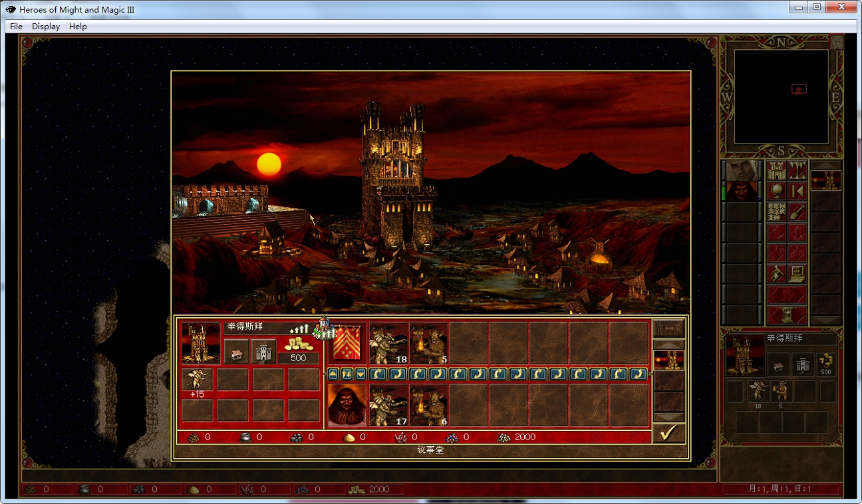
Task: Open the Help menu
Action: 78,27
